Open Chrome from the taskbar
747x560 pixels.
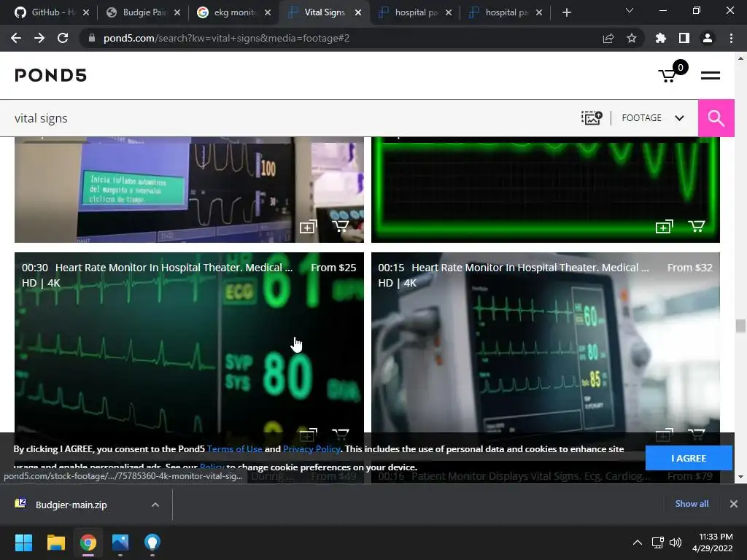pyautogui.click(x=88, y=542)
